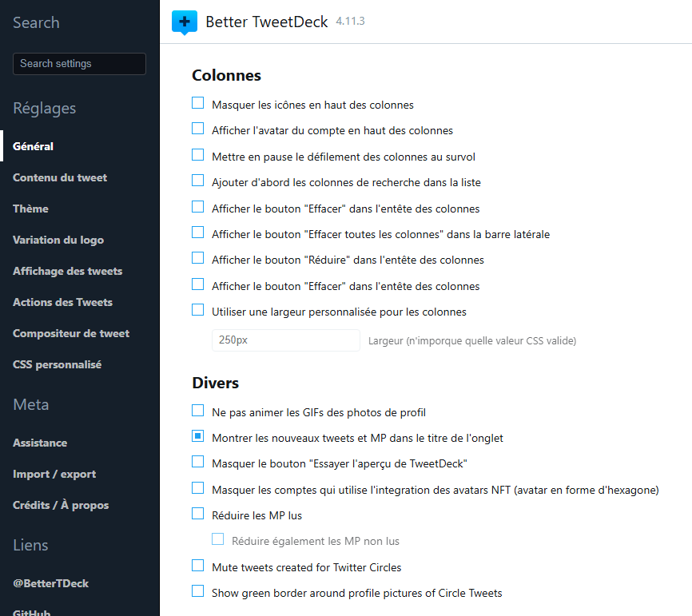Click the 'Liens' sidebar heading
The image size is (692, 616).
coord(30,546)
